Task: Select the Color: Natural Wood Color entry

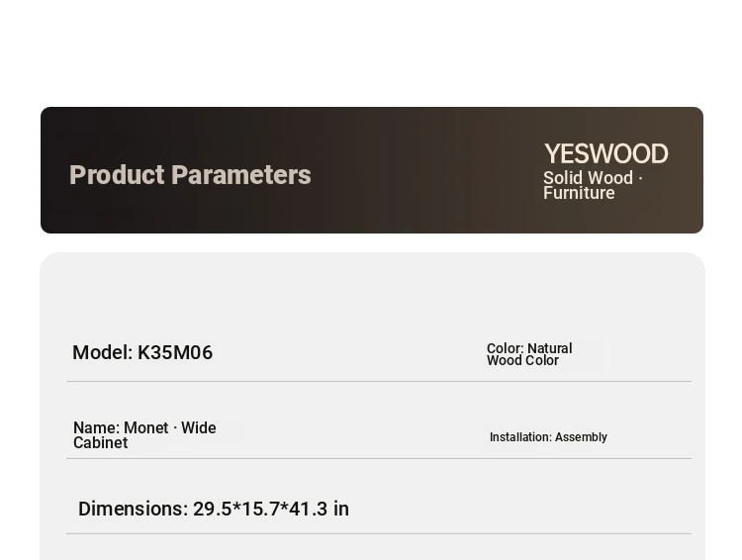Action: pos(529,354)
